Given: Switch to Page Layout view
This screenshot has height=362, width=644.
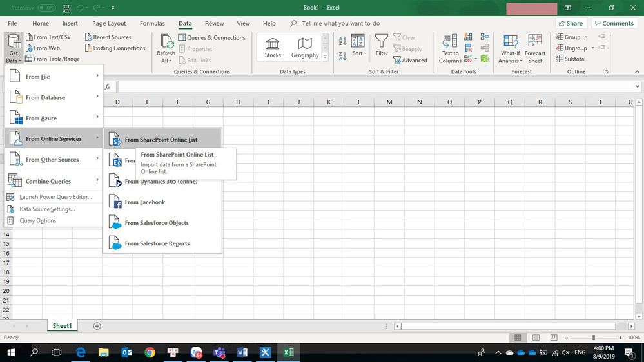Looking at the screenshot, I should (x=536, y=338).
